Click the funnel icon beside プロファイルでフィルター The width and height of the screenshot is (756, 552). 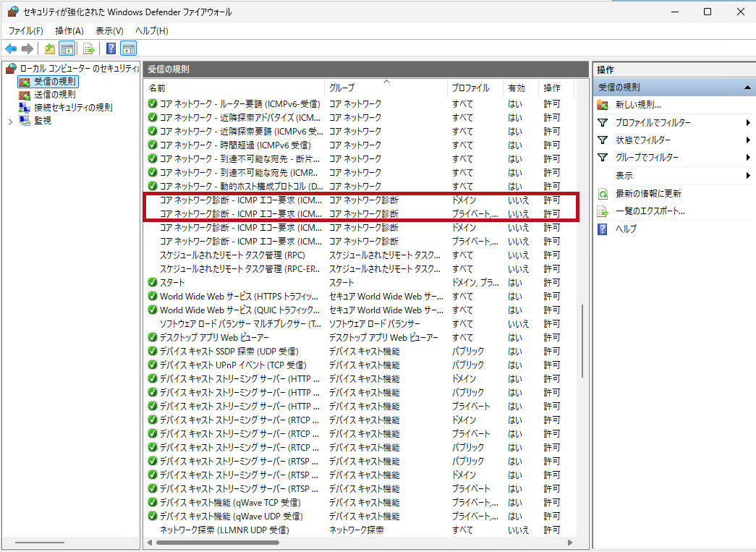(603, 122)
